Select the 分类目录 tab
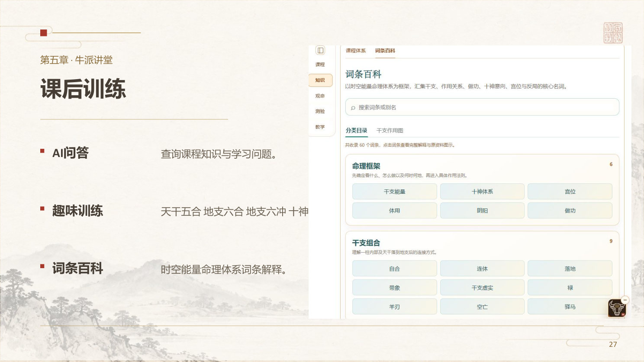 click(356, 130)
